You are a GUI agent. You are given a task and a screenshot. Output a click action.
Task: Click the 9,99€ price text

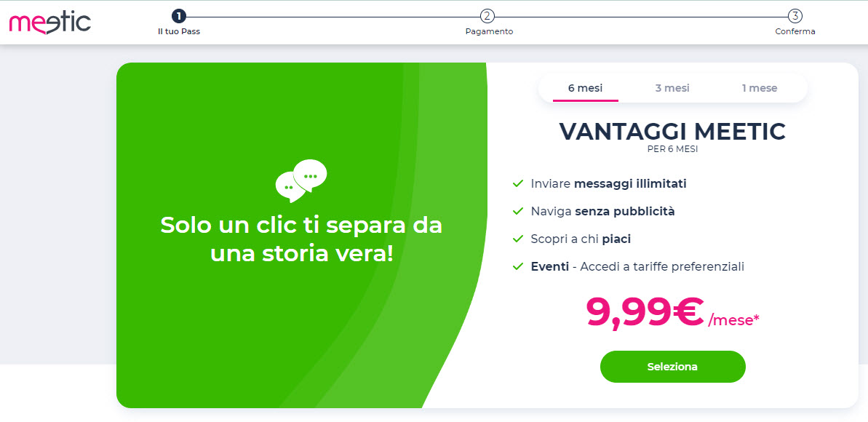(x=645, y=312)
